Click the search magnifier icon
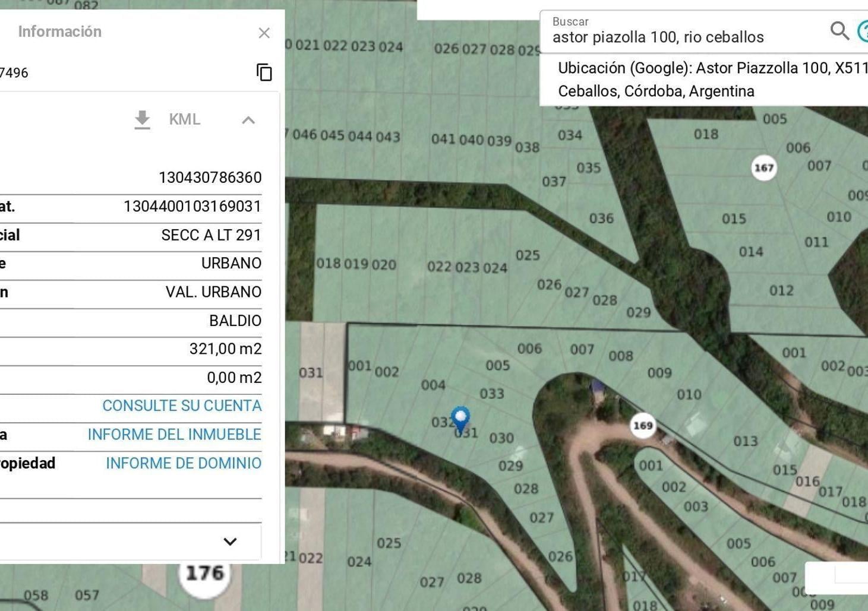 [839, 30]
